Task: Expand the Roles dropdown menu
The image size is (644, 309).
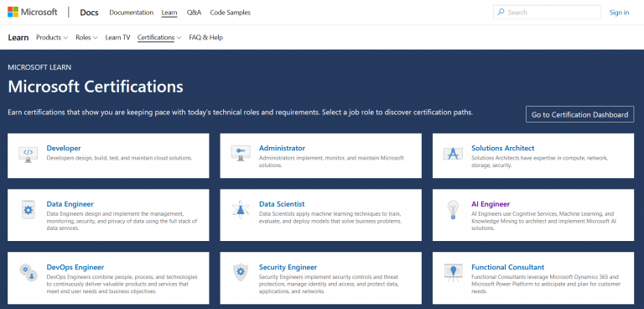Action: 86,38
